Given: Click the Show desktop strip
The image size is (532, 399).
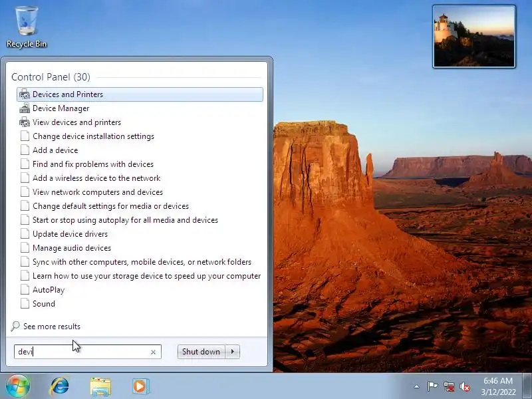Looking at the screenshot, I should point(527,386).
